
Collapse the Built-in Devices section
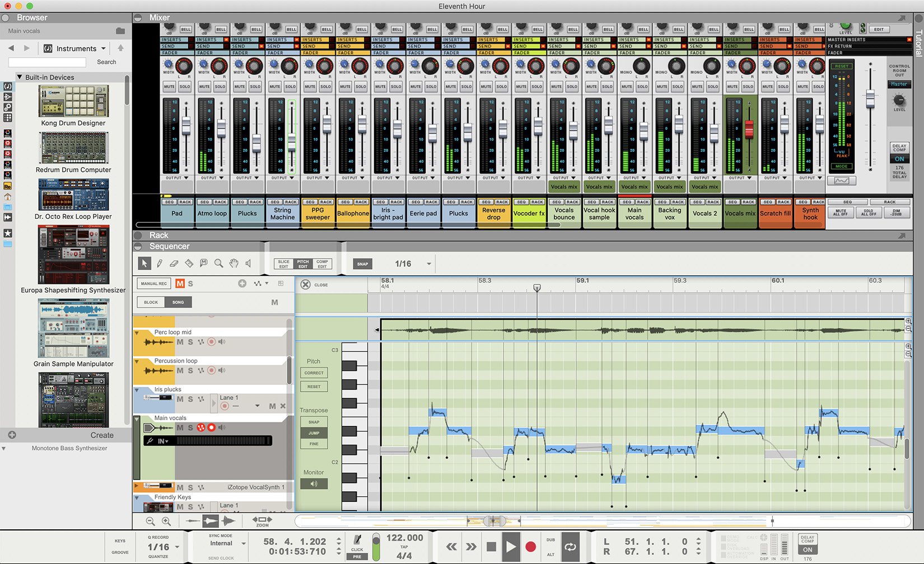coord(20,77)
